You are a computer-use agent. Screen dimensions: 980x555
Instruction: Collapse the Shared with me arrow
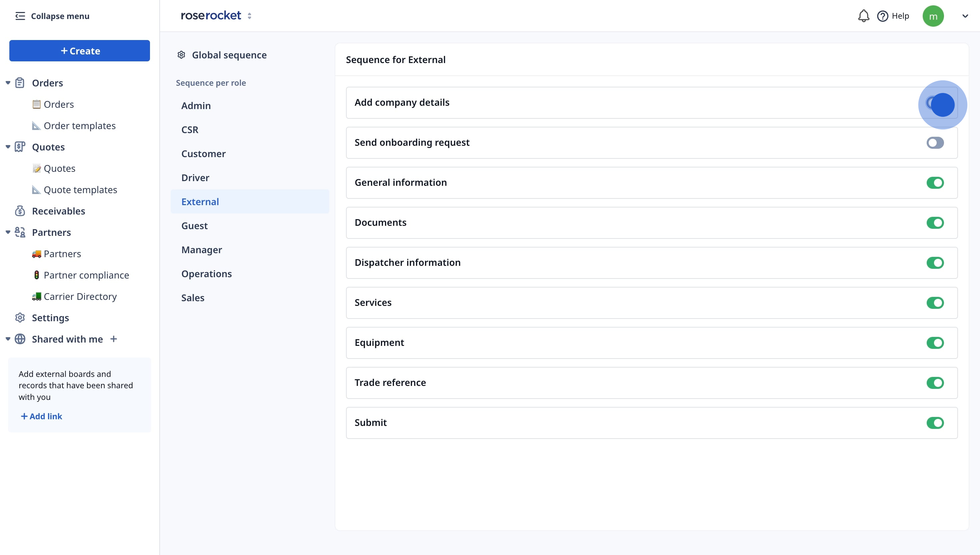pos(8,339)
